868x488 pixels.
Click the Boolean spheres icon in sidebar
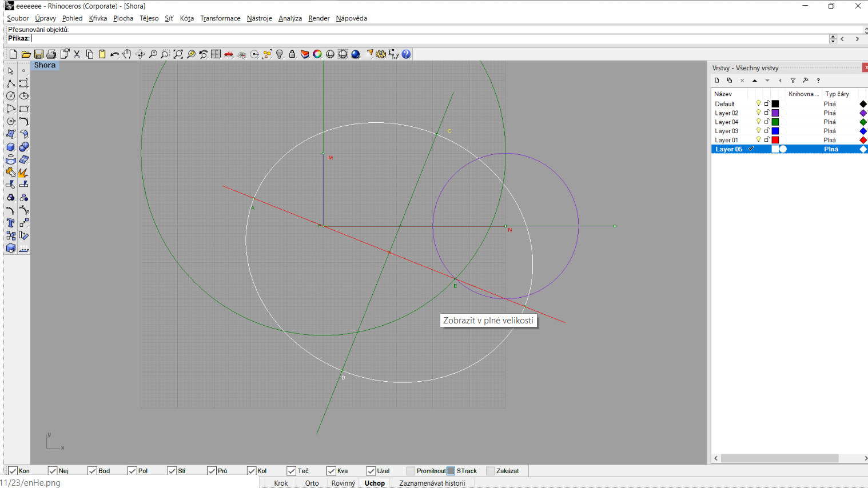[x=23, y=147]
